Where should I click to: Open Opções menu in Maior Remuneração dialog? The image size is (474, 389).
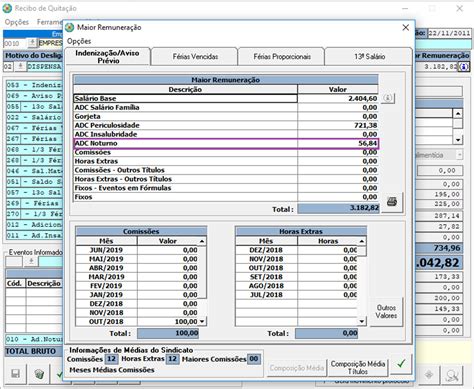[x=79, y=41]
